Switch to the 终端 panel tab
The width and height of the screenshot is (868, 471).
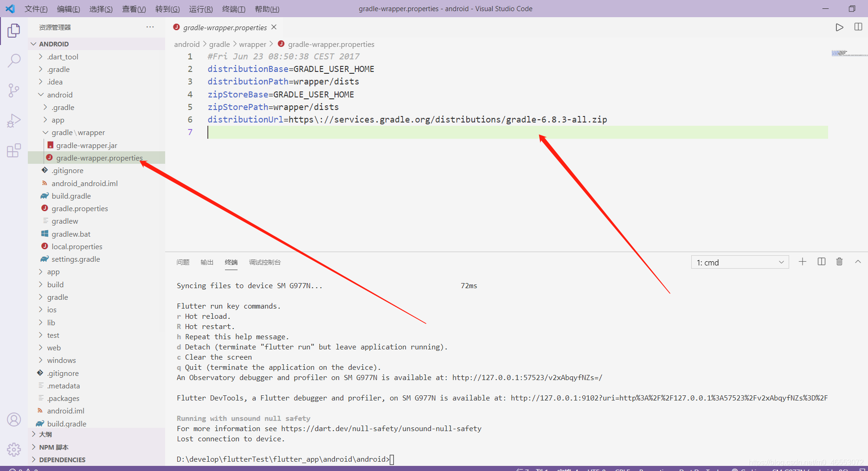tap(231, 262)
